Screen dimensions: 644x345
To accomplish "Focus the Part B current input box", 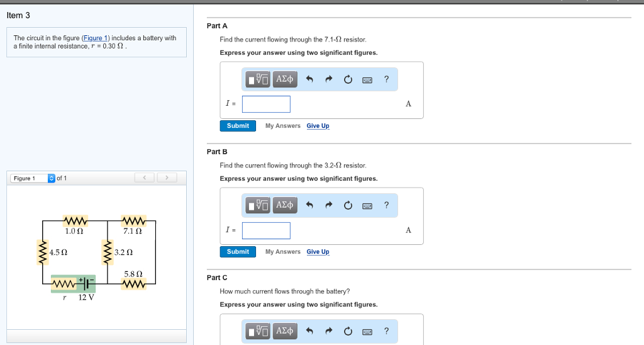I will point(266,230).
